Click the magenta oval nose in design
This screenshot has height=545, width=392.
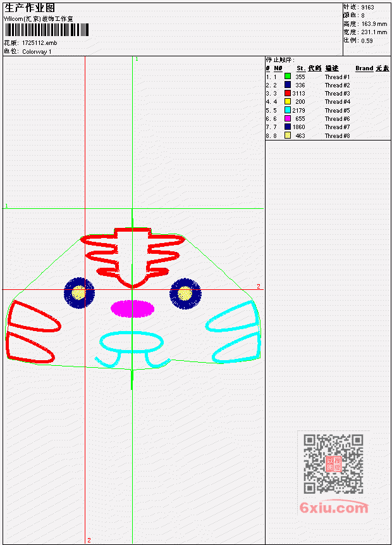133,309
